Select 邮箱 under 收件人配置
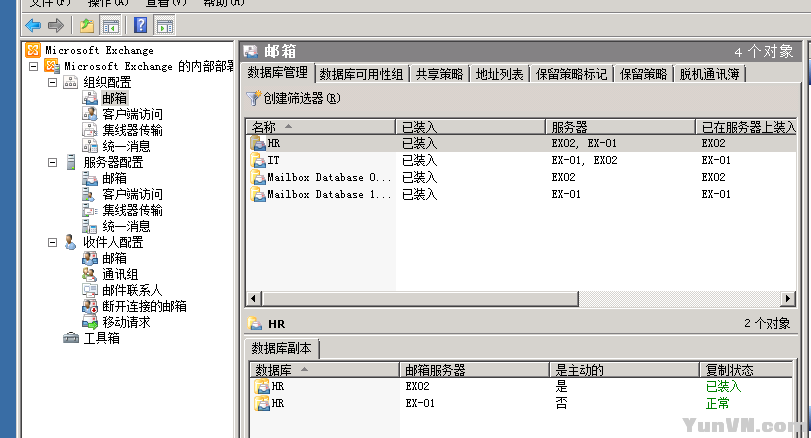 114,258
